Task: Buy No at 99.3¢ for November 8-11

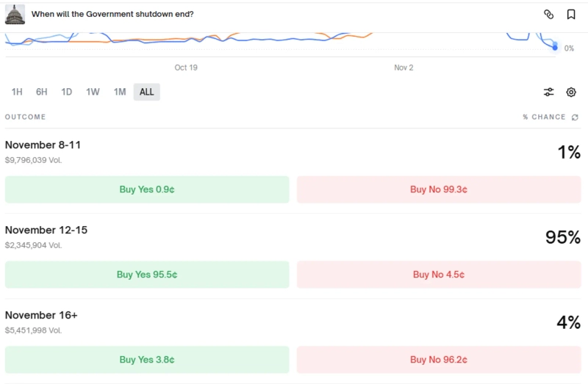Action: click(x=439, y=189)
